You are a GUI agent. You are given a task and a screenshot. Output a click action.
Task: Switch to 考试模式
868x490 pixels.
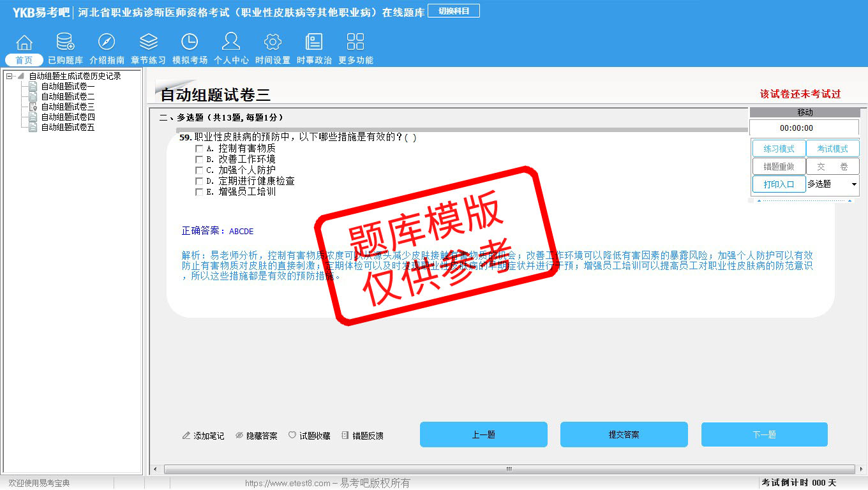[x=832, y=149]
